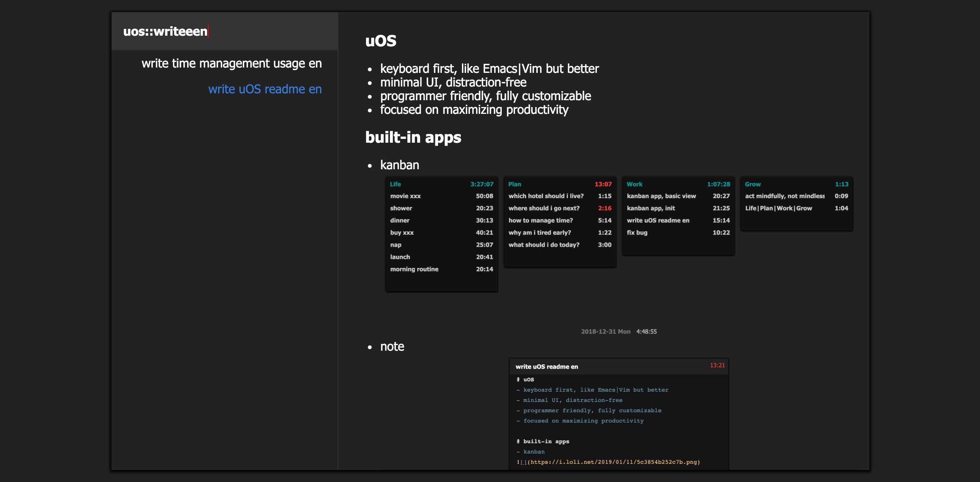Click the i.loli.net image URL in note
This screenshot has width=980, height=482.
point(613,462)
